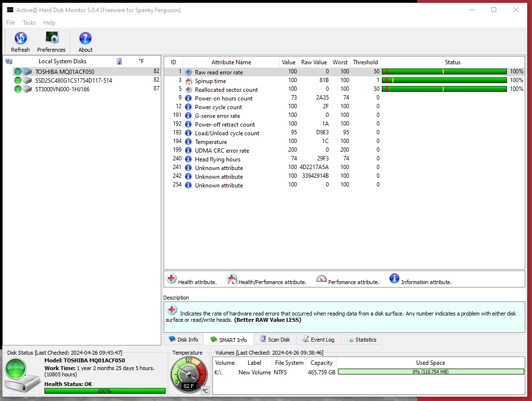Click the Reallocated sector count status bar
532x401 pixels.
pos(444,89)
